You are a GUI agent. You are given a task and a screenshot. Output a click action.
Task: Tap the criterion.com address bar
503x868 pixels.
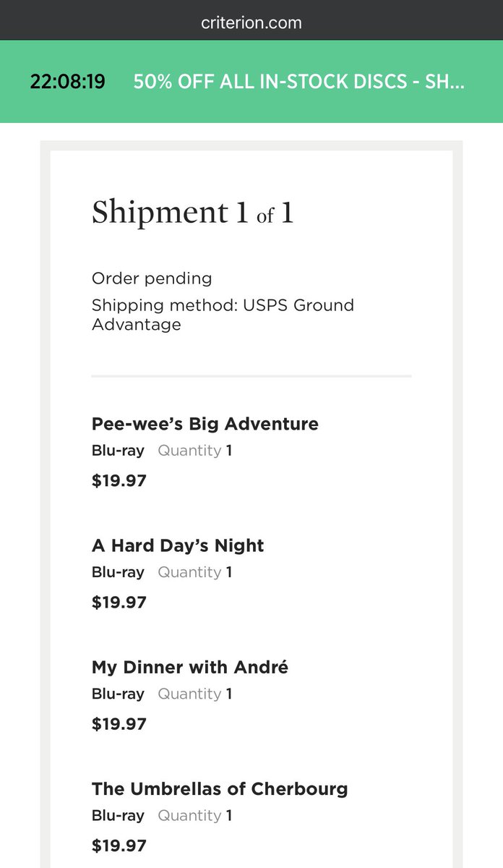(252, 22)
